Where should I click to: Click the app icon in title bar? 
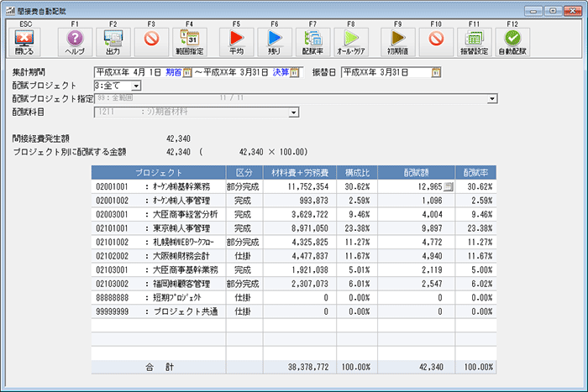click(x=10, y=11)
